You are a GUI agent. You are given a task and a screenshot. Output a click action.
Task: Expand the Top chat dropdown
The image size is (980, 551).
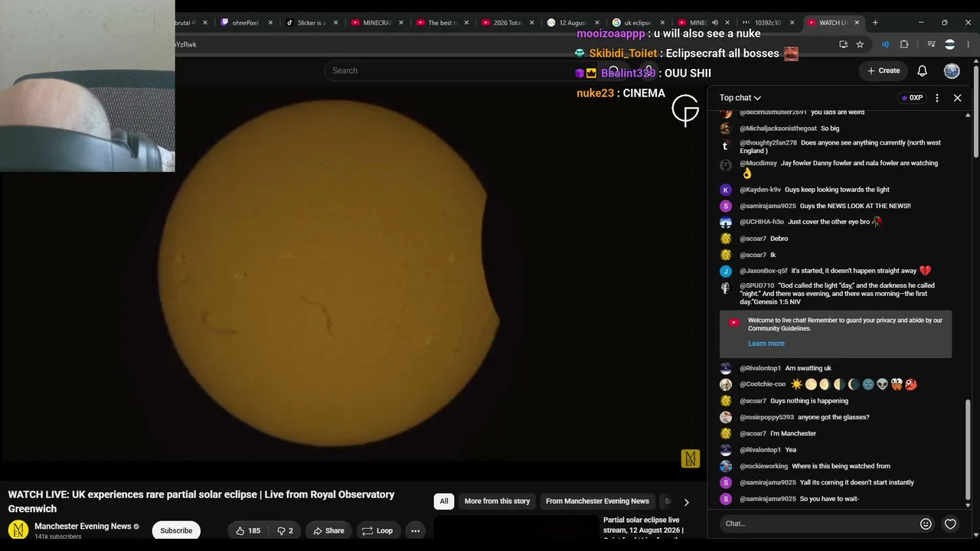(740, 98)
